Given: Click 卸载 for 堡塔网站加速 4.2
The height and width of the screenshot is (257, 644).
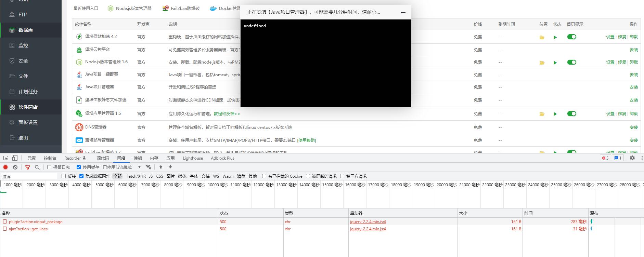Looking at the screenshot, I should coord(633,37).
